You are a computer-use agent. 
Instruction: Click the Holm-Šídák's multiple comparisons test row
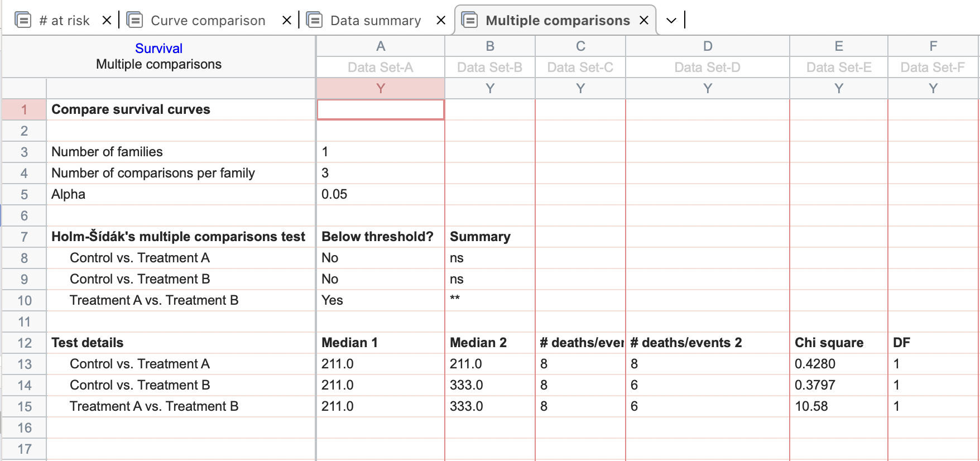178,237
